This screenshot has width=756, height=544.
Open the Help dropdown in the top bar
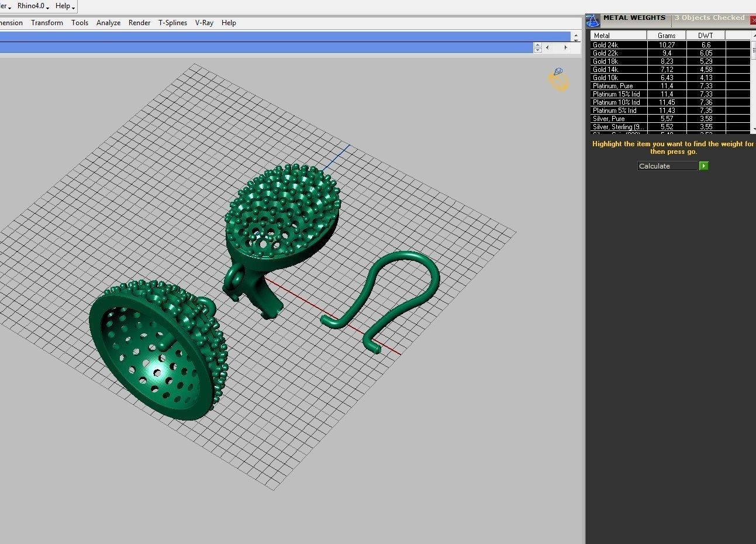tap(65, 6)
